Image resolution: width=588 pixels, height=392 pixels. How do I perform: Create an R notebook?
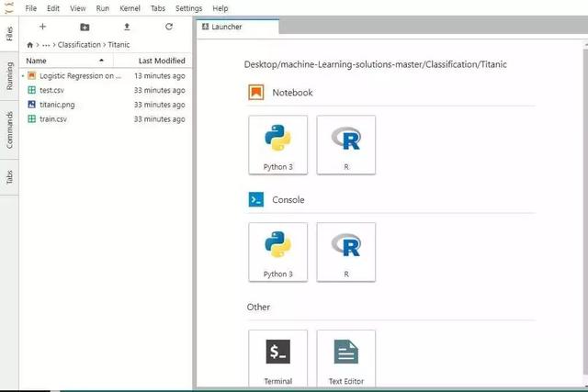tap(346, 145)
